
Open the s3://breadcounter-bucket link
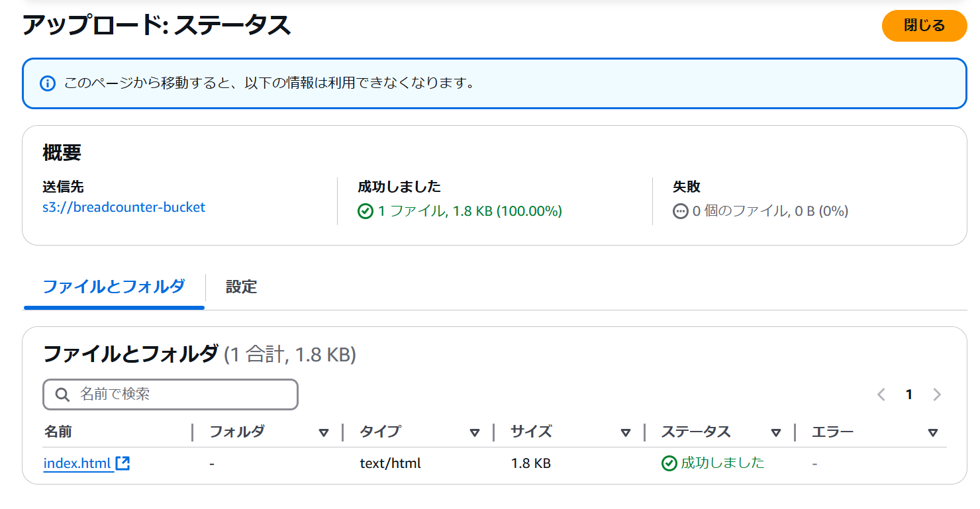(124, 207)
